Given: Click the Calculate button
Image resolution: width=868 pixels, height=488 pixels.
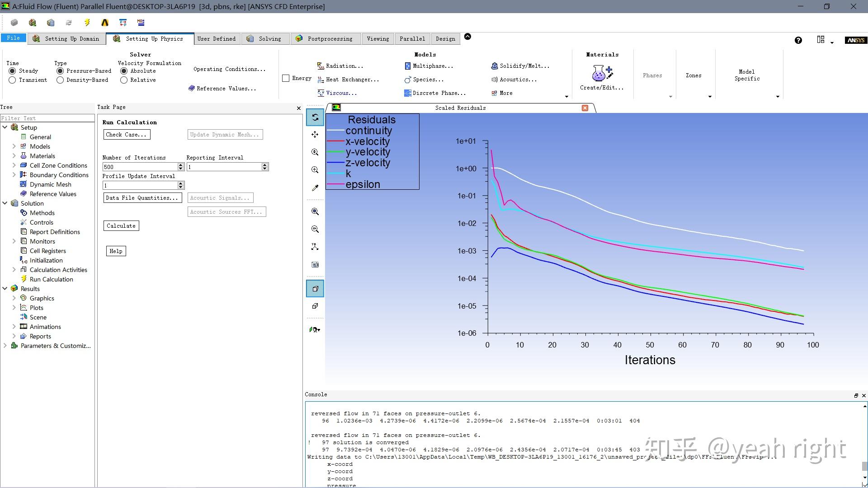Looking at the screenshot, I should pyautogui.click(x=121, y=226).
